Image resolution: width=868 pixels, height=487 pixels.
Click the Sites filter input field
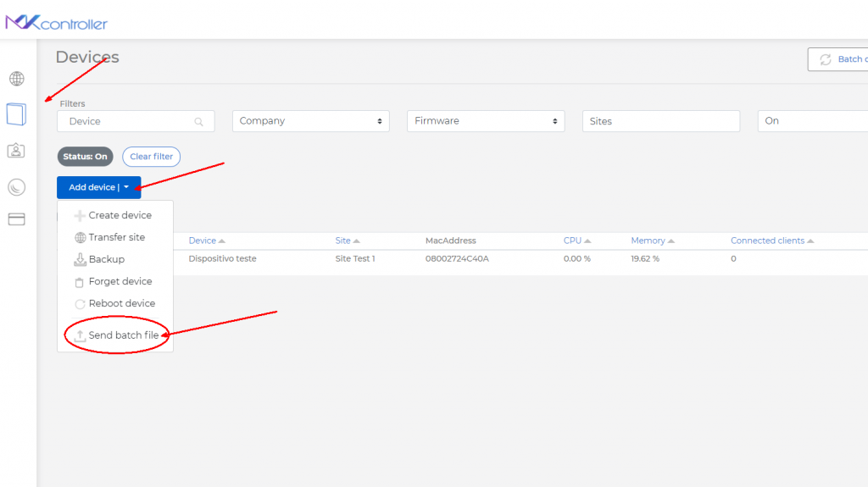point(661,121)
